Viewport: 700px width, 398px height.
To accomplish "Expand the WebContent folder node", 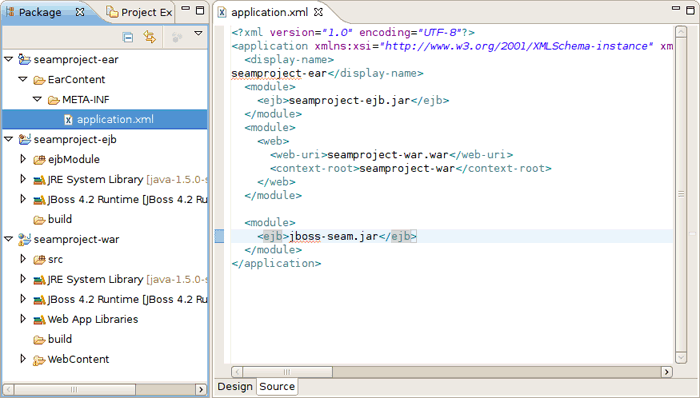I will click(23, 358).
